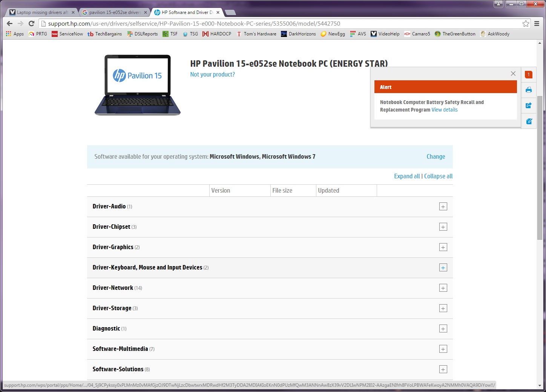This screenshot has height=392, width=546.
Task: Open the ServiceNow bookmark
Action: (67, 34)
